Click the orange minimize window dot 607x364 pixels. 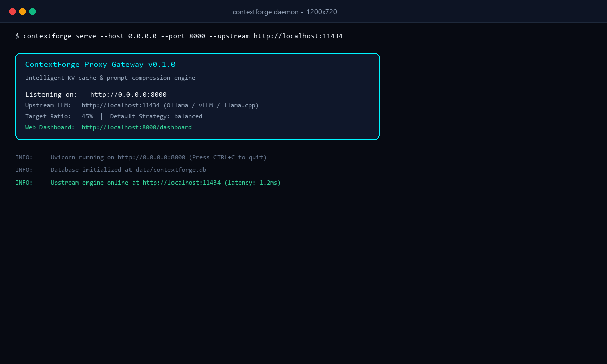pos(23,11)
